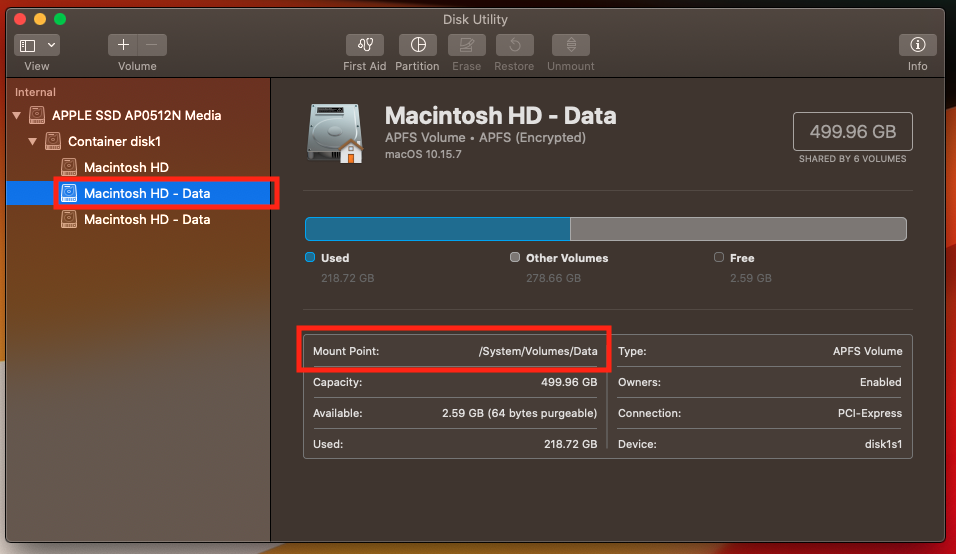Click the Container disk1 drive icon
Screen dimensions: 956x554
[x=53, y=141]
